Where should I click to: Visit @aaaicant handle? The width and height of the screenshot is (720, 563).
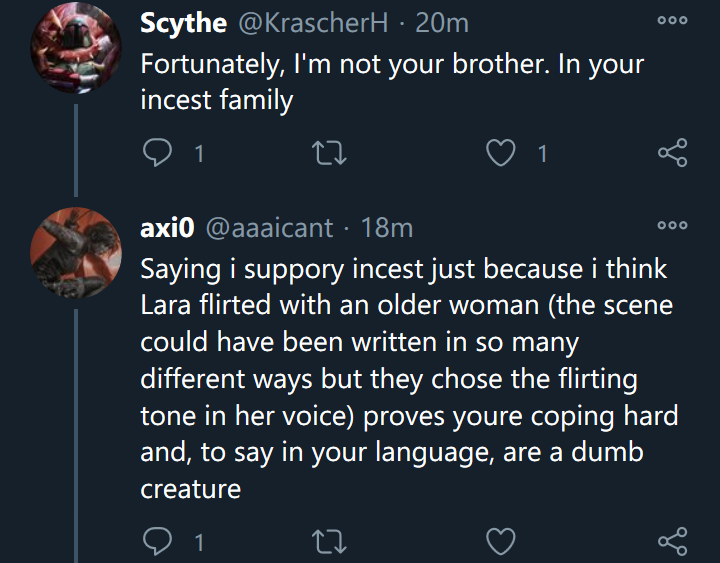(x=270, y=228)
